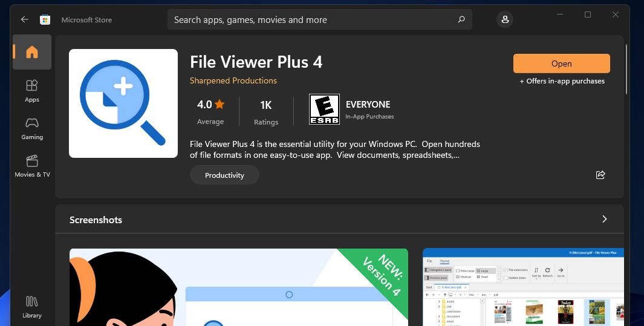
Task: Open the File Viewer Plus 4 app
Action: (x=561, y=64)
